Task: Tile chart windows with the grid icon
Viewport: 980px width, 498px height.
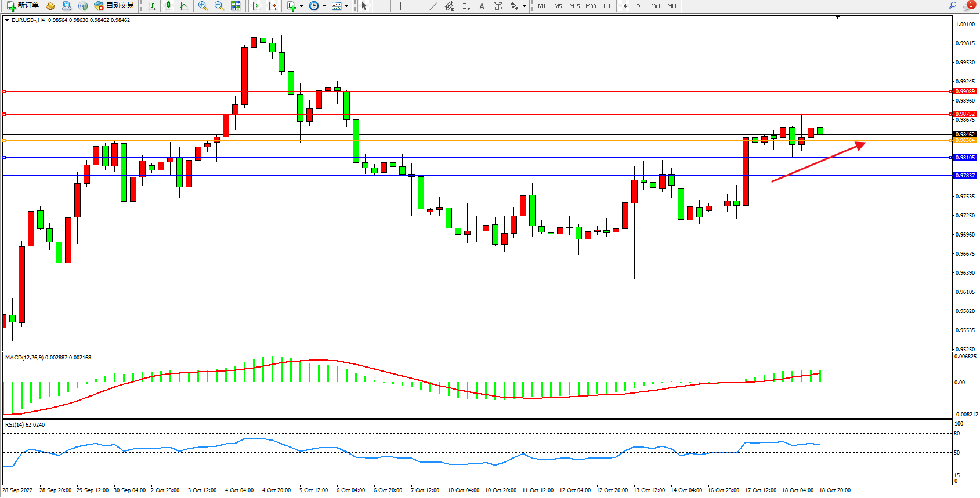Action: coord(236,6)
